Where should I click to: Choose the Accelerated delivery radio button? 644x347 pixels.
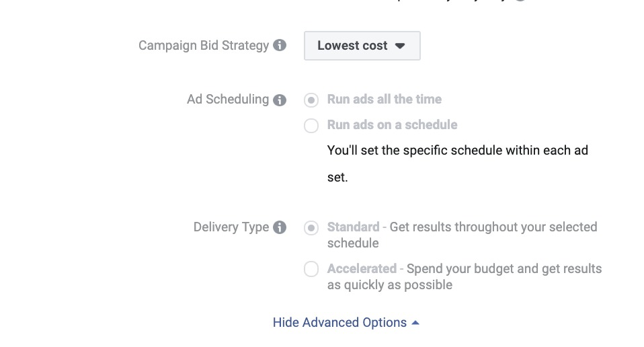pyautogui.click(x=311, y=269)
